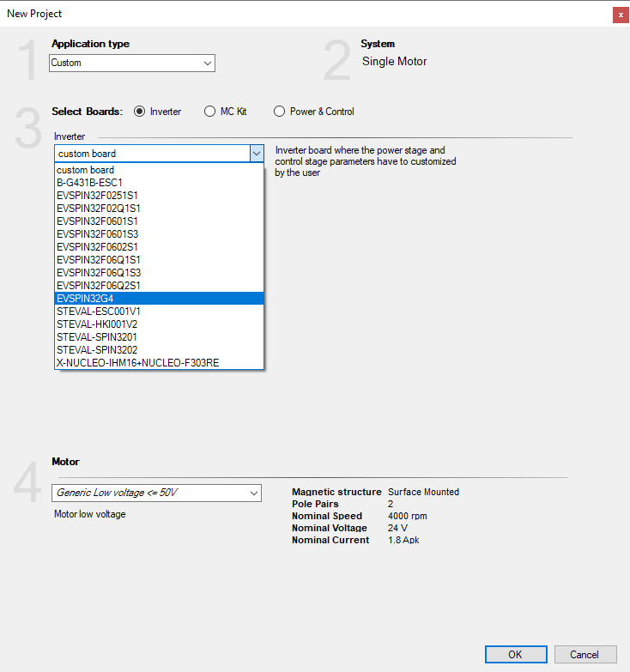This screenshot has height=672, width=630.
Task: Confirm the new project with OK
Action: [516, 655]
